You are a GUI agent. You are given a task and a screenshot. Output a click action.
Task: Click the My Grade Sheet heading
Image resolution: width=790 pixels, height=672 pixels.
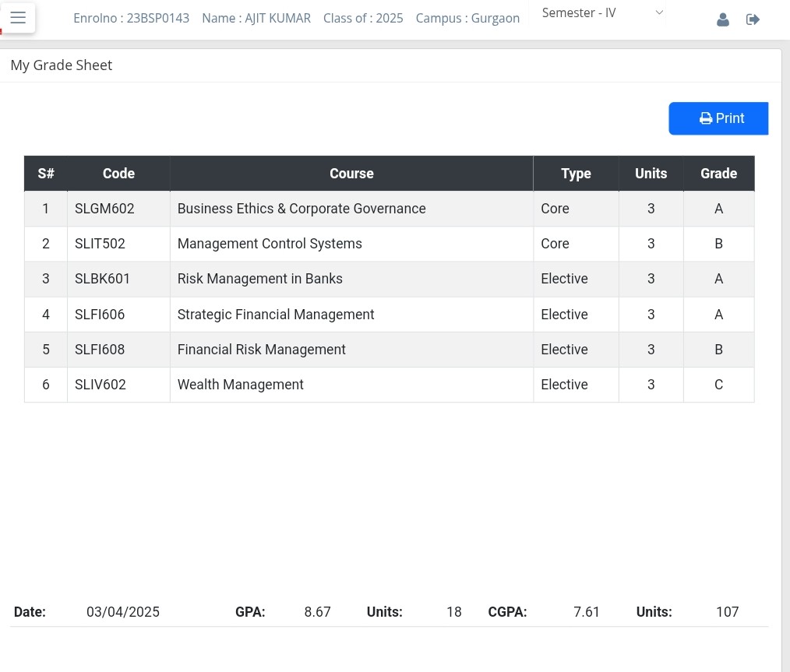pyautogui.click(x=62, y=65)
